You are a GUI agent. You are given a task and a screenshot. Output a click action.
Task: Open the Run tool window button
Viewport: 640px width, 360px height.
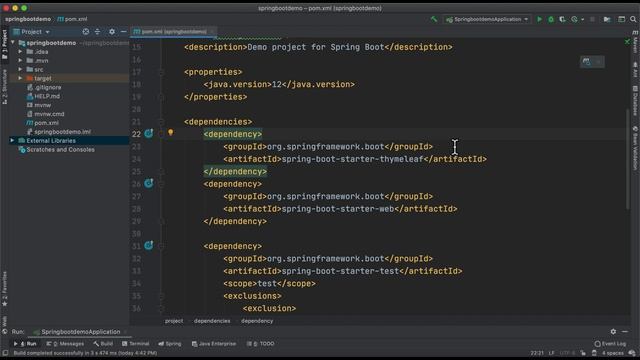pos(25,344)
